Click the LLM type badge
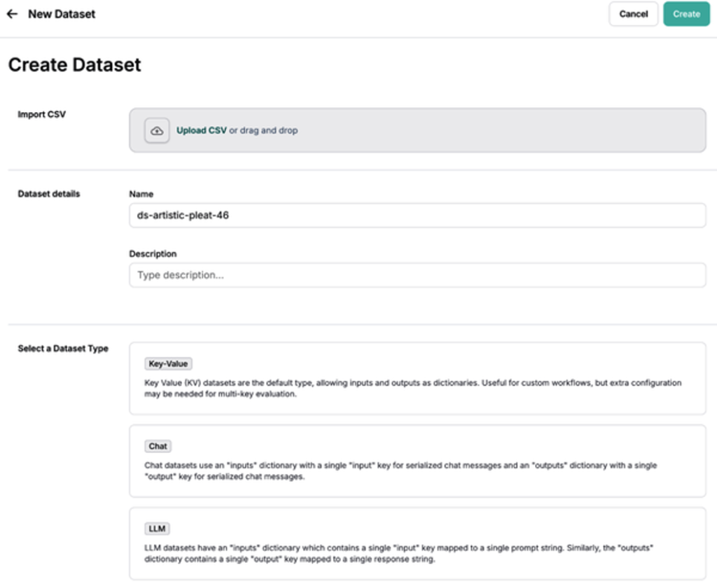The width and height of the screenshot is (717, 588). (157, 528)
